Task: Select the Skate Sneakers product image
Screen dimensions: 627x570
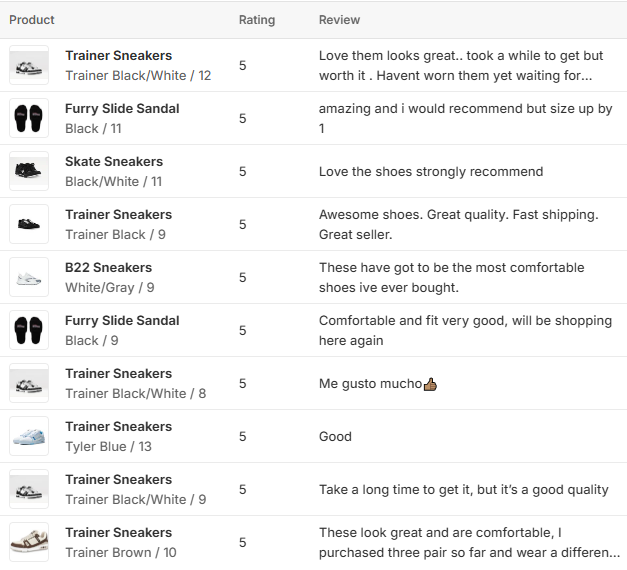Action: click(29, 171)
